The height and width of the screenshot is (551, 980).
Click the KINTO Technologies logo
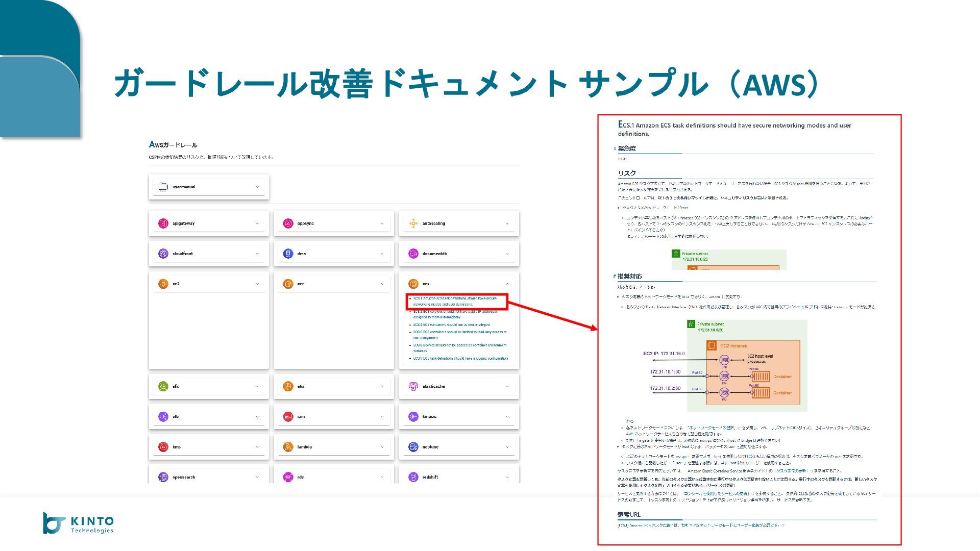tap(78, 523)
